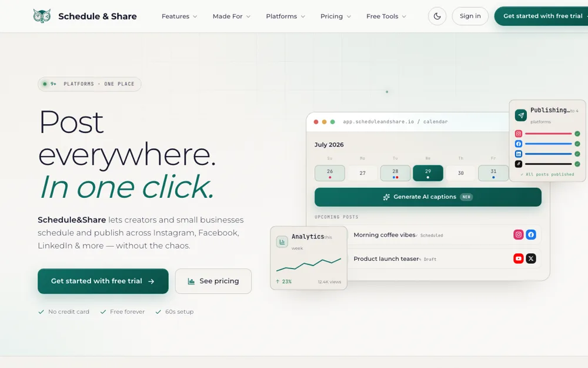This screenshot has width=588, height=368.
Task: Click the Draft status tag
Action: coord(428,260)
